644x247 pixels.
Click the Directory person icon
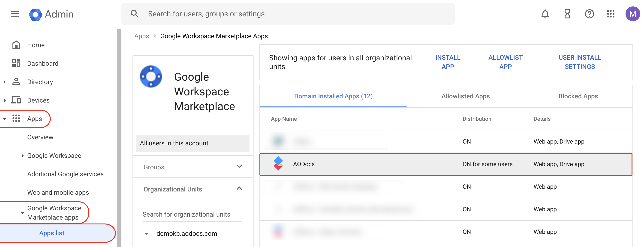pyautogui.click(x=16, y=82)
